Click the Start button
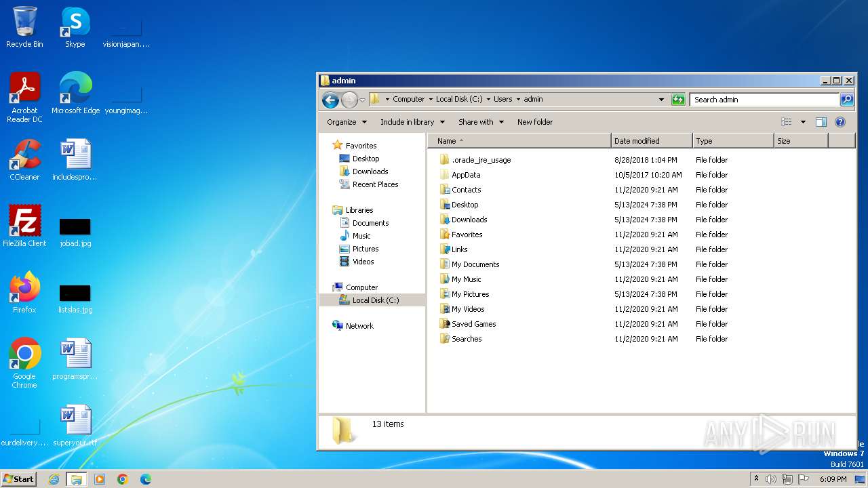The image size is (868, 488). (x=19, y=479)
